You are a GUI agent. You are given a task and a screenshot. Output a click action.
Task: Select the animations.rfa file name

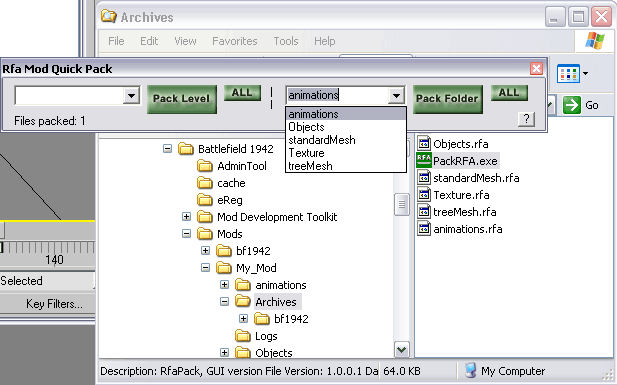468,229
